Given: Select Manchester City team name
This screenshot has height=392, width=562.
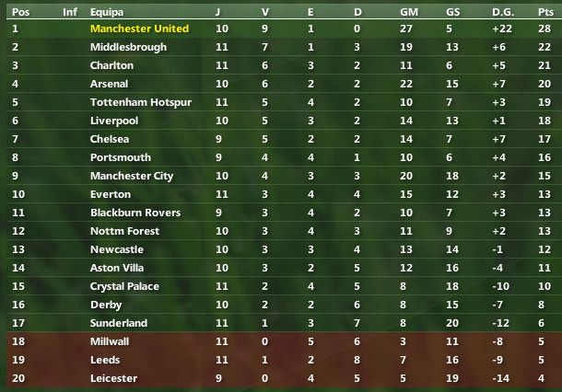Looking at the screenshot, I should (x=132, y=176).
